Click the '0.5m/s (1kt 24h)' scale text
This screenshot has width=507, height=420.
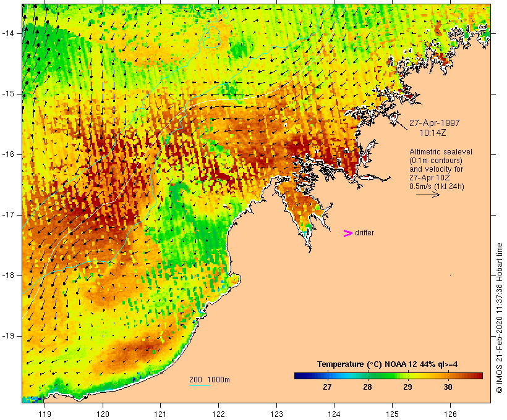click(437, 187)
